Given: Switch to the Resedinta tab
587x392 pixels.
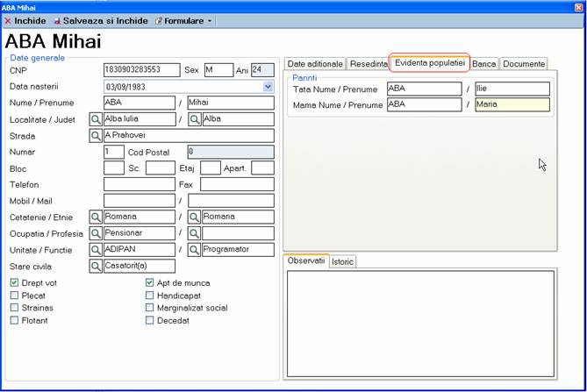Looking at the screenshot, I should tap(368, 64).
